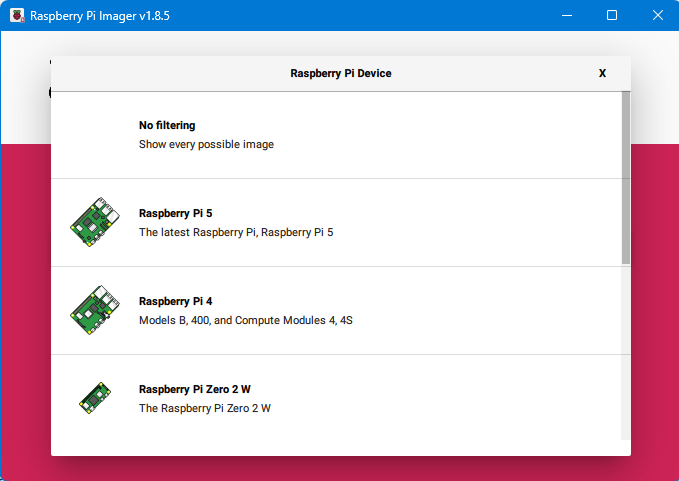
Task: Select the No filtering option
Action: coord(167,126)
